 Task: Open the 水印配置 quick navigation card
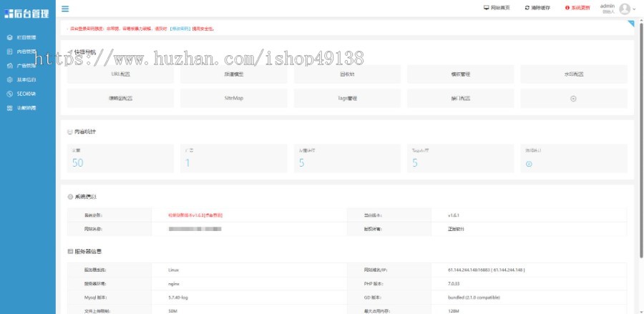click(x=574, y=74)
